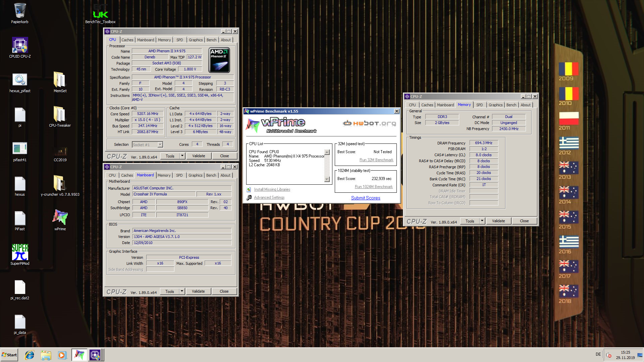The image size is (644, 362).
Task: Open the CPU-Tweaker folder icon
Action: (x=60, y=117)
